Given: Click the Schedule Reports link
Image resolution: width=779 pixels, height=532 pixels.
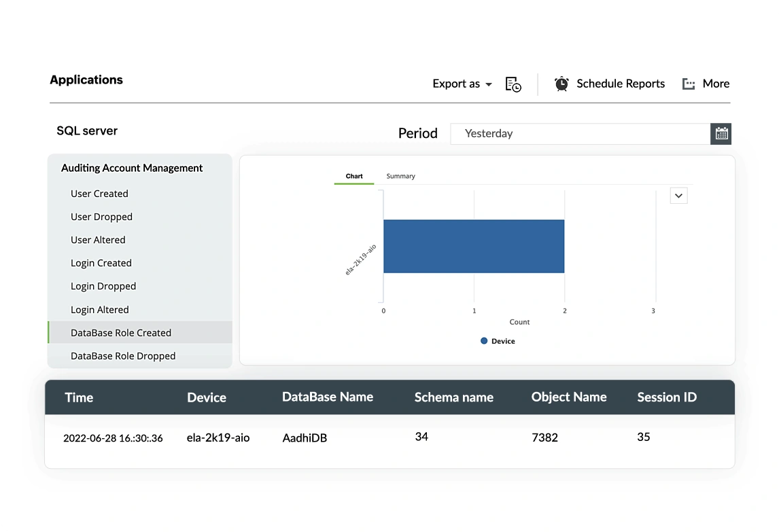Looking at the screenshot, I should coord(621,84).
